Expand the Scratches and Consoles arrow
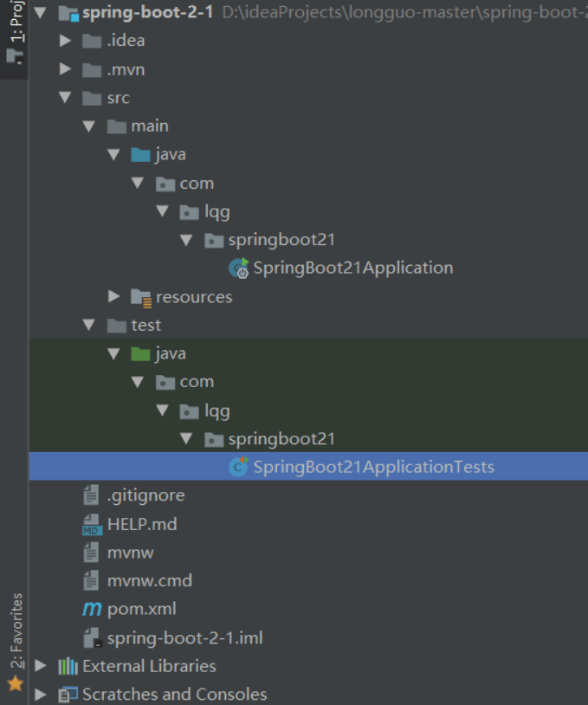 click(x=41, y=695)
